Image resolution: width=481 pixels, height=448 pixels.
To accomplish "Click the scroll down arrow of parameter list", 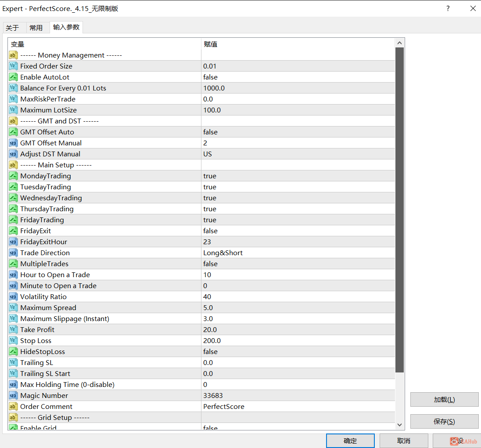I will click(x=399, y=425).
